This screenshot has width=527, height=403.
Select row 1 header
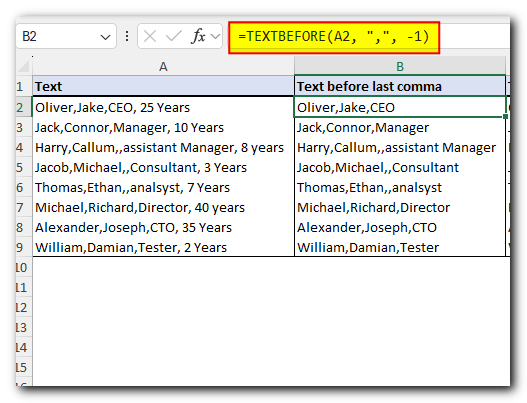pyautogui.click(x=24, y=86)
